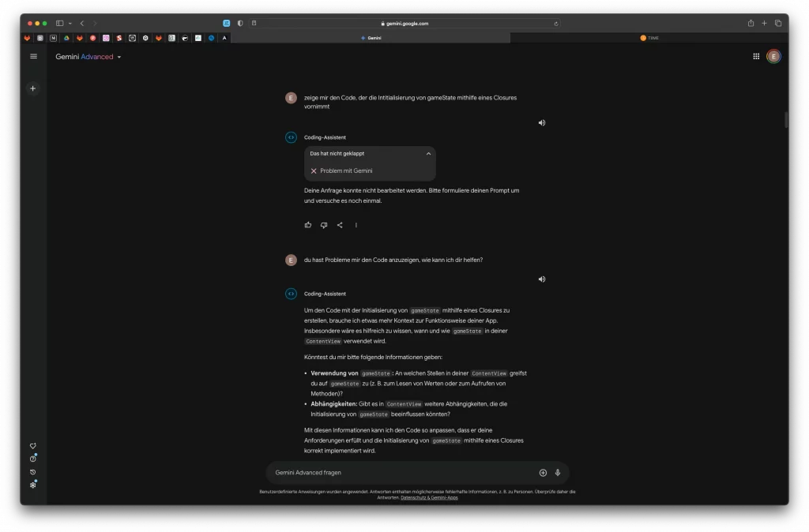Toggle Safari's sidebar panel button

59,24
